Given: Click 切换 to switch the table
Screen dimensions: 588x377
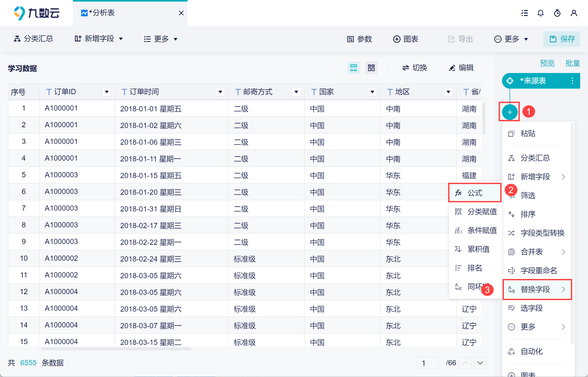Looking at the screenshot, I should point(415,68).
